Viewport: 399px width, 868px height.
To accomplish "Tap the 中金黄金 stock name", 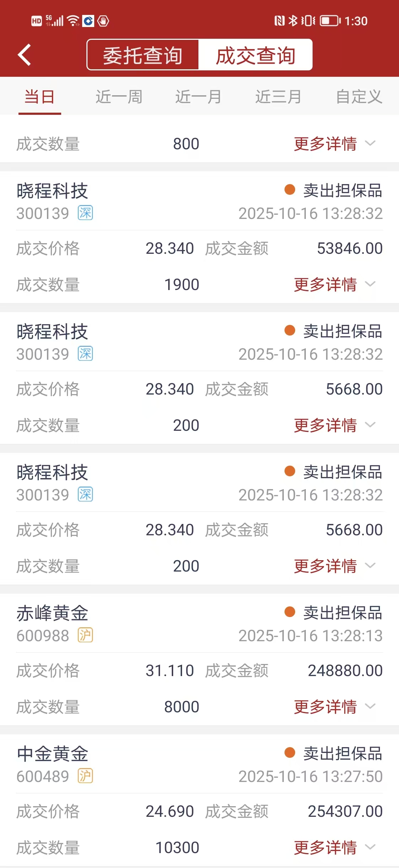I will click(52, 754).
